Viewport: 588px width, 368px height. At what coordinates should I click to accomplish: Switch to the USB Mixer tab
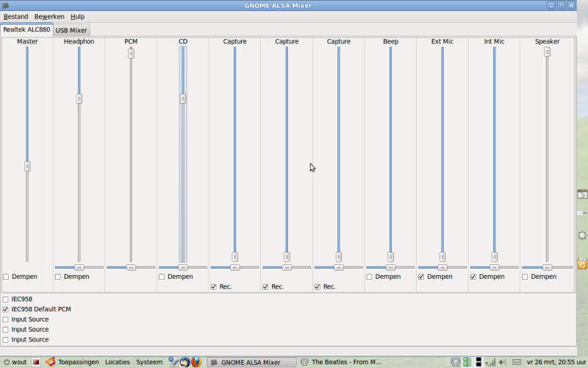pyautogui.click(x=71, y=30)
